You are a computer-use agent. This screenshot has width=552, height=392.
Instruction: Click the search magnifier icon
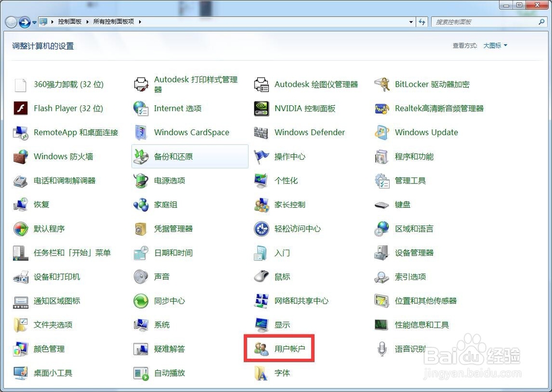(x=542, y=22)
